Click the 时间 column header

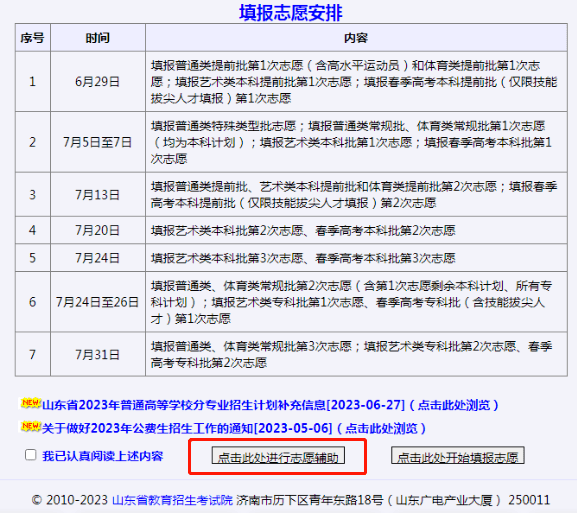[x=98, y=38]
